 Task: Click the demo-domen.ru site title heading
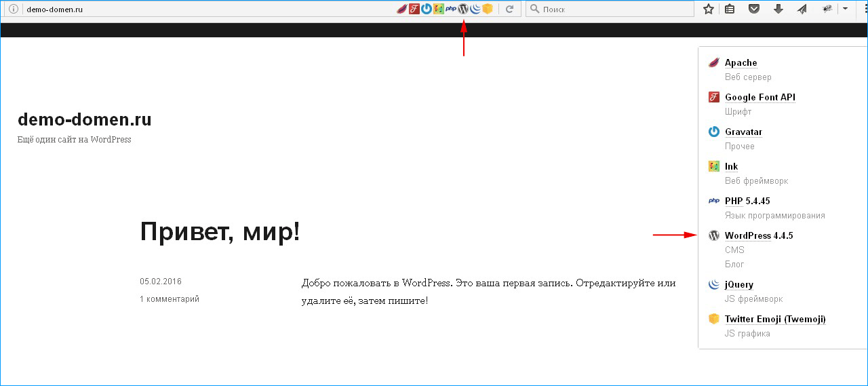click(85, 119)
